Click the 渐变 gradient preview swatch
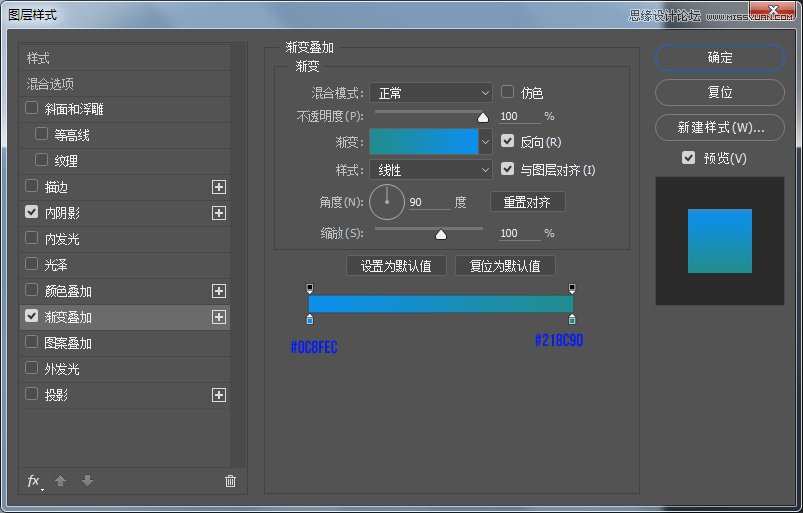 [x=424, y=142]
